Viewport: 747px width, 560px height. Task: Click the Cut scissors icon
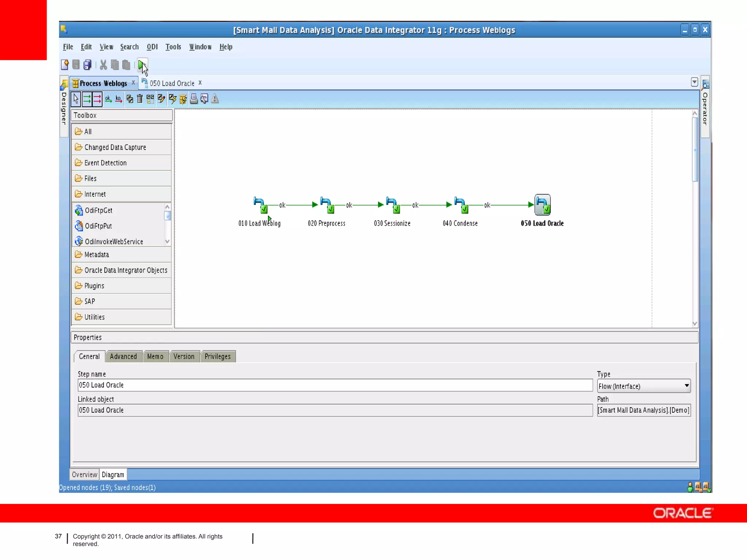tap(103, 65)
